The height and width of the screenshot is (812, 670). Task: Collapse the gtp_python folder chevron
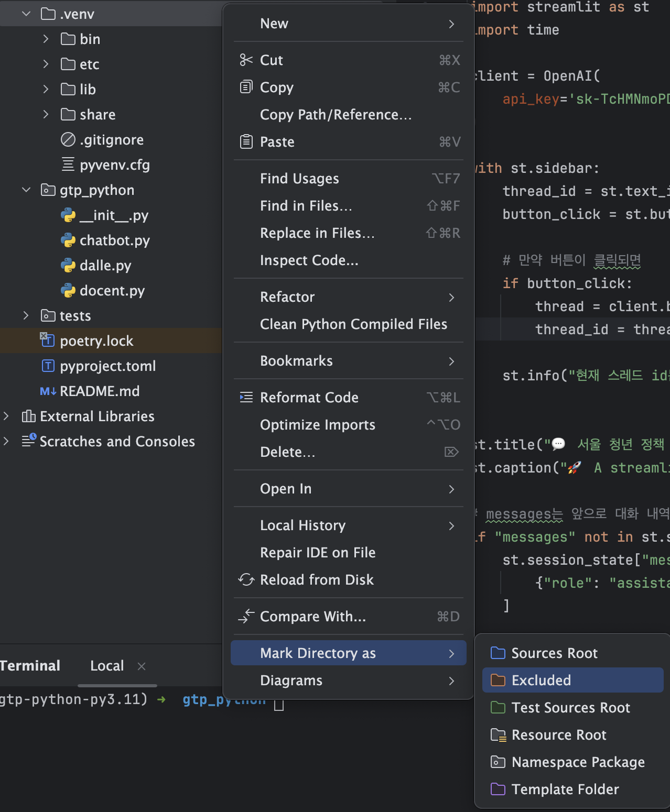click(x=26, y=190)
